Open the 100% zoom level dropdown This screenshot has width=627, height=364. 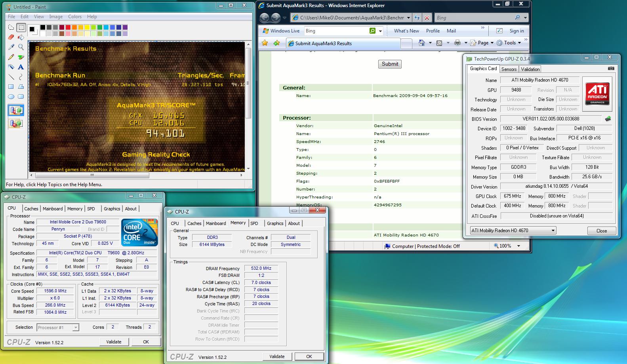click(518, 246)
